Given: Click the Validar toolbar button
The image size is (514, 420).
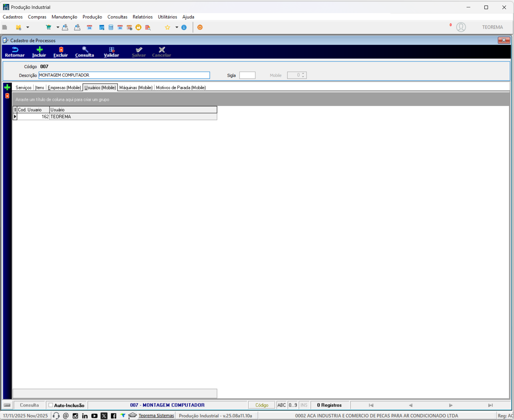Looking at the screenshot, I should 111,52.
